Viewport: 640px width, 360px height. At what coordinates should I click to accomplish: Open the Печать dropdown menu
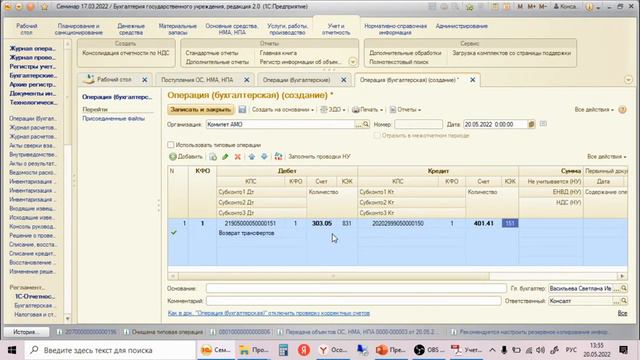click(367, 109)
